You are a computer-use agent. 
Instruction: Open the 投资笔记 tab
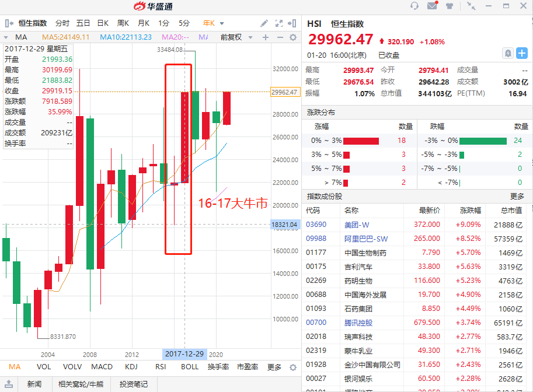(134, 384)
